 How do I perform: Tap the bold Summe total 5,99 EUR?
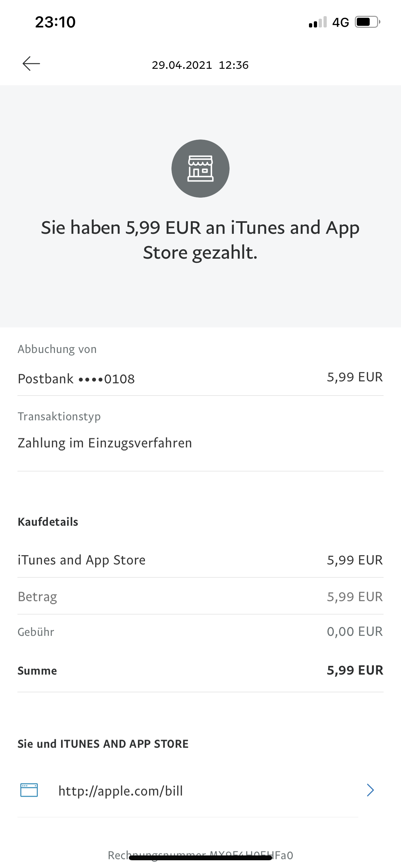(x=355, y=670)
